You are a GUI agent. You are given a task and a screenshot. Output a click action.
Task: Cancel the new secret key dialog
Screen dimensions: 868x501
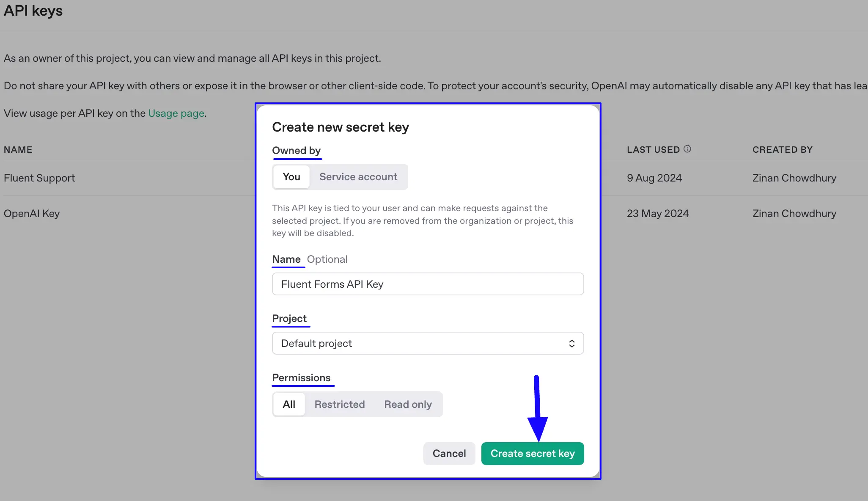449,454
